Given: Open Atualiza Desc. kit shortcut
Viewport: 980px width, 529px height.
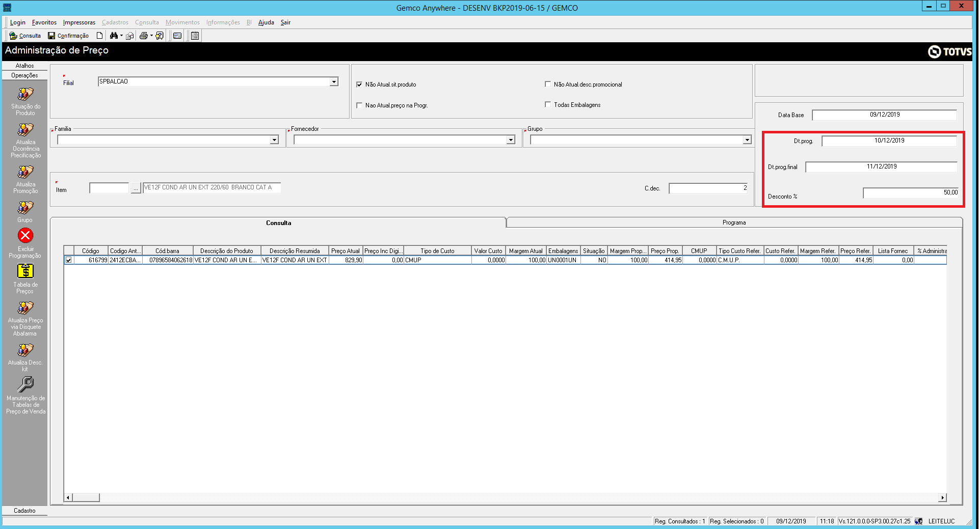Looking at the screenshot, I should [25, 357].
